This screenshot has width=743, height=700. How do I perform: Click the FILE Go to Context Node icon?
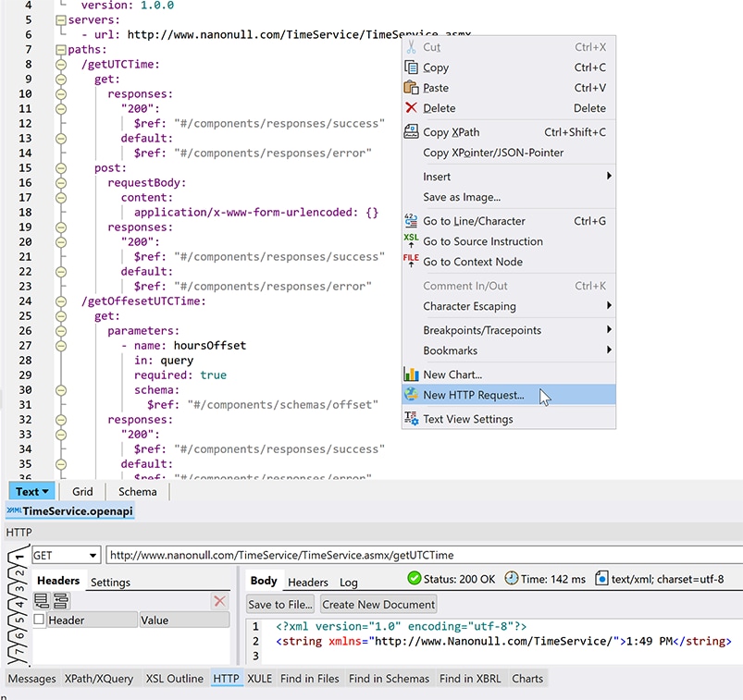(x=411, y=261)
